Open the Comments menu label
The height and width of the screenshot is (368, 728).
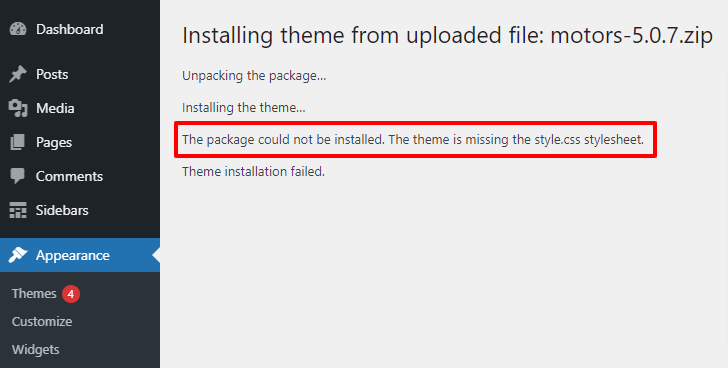click(x=69, y=176)
